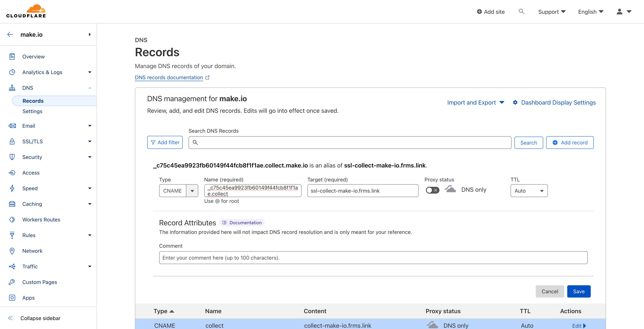Sort records by Type column header
The height and width of the screenshot is (329, 644).
click(164, 311)
